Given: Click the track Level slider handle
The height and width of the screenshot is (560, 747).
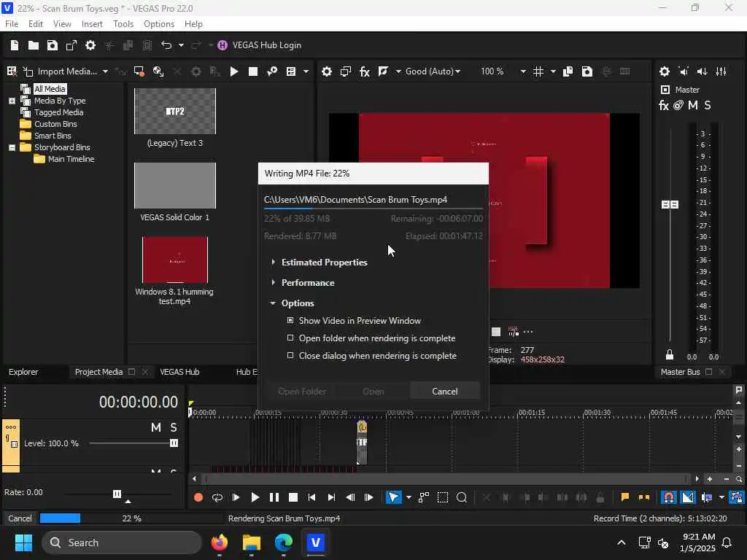Looking at the screenshot, I should 174,443.
